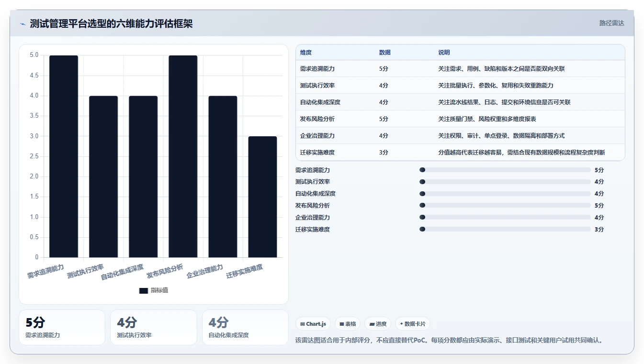Open the 4分 自动化集成深度 data card
The width and height of the screenshot is (644, 364).
click(245, 327)
